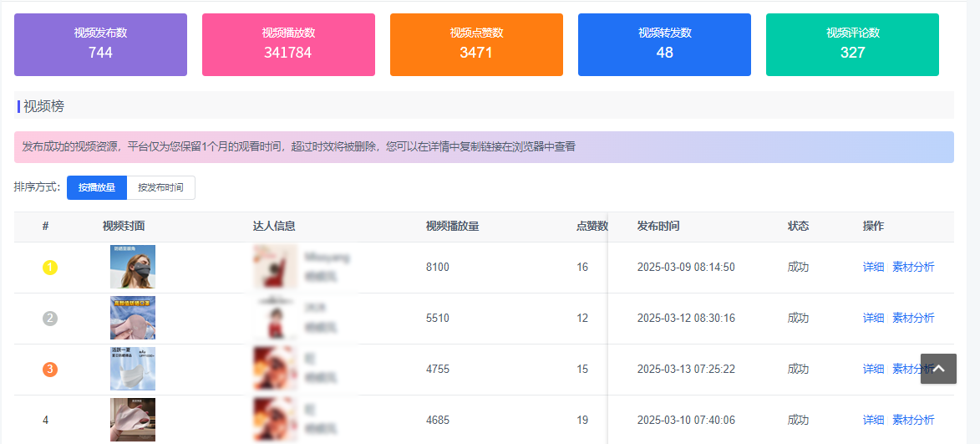The height and width of the screenshot is (444, 980).
Task: Open 详细 for the 4755-plays video
Action: click(873, 369)
